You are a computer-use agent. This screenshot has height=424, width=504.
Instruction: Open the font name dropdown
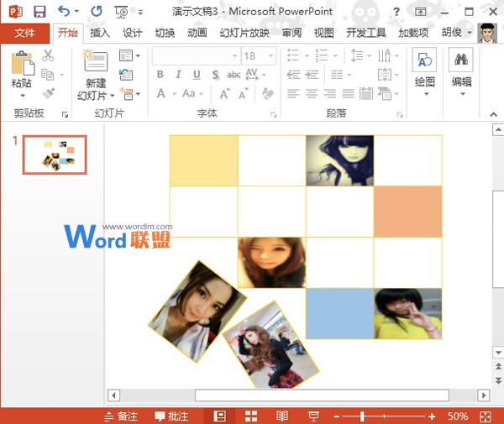tap(235, 56)
